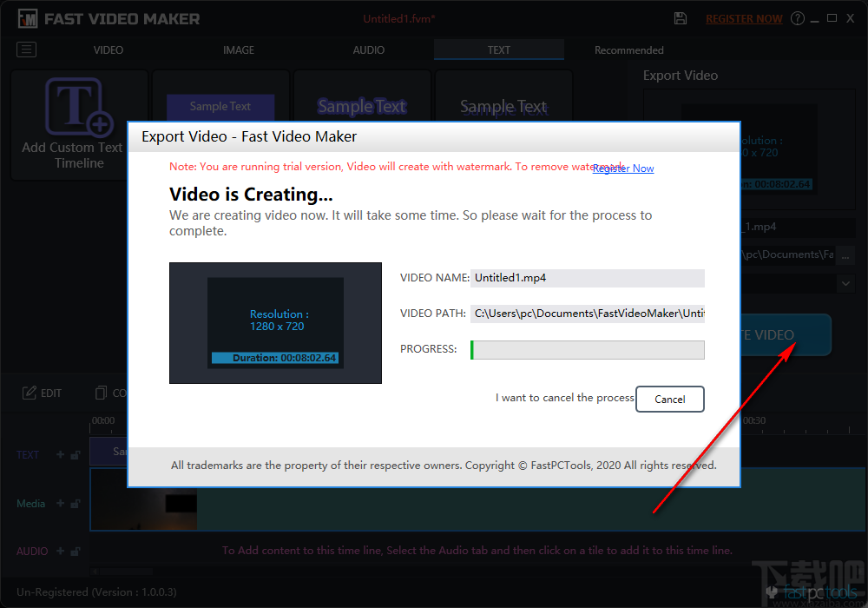Toggle the lock on the Media track

tap(76, 504)
